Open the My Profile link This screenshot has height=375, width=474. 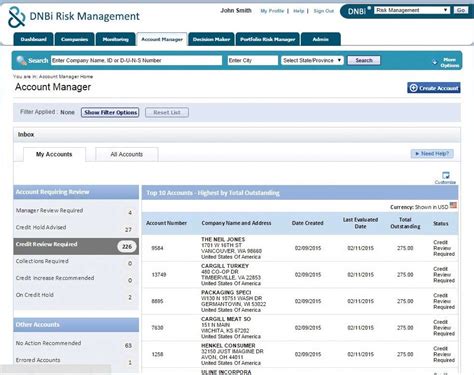pyautogui.click(x=272, y=11)
